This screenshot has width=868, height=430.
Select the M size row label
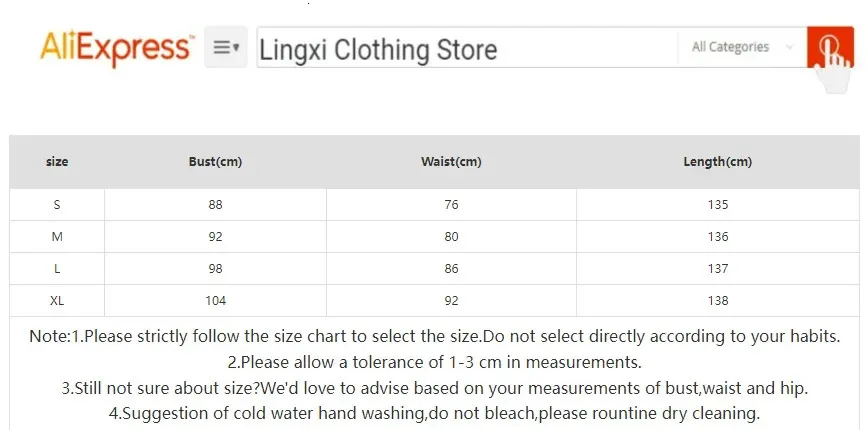[x=57, y=237]
